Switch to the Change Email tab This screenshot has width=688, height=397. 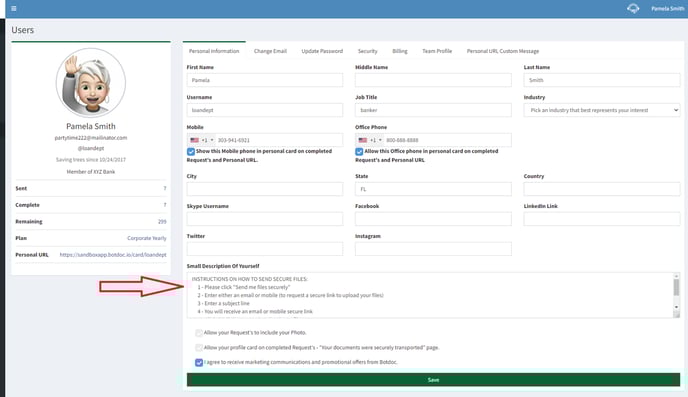click(270, 51)
